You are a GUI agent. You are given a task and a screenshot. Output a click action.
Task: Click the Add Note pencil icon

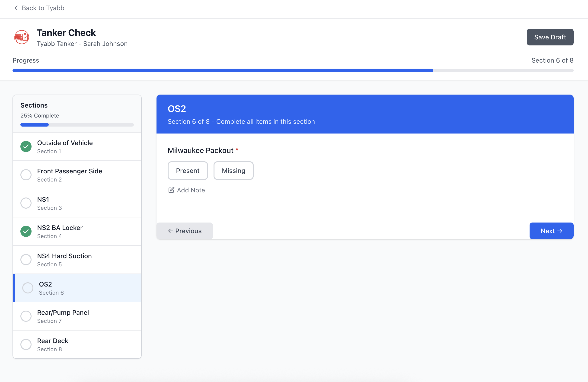171,190
